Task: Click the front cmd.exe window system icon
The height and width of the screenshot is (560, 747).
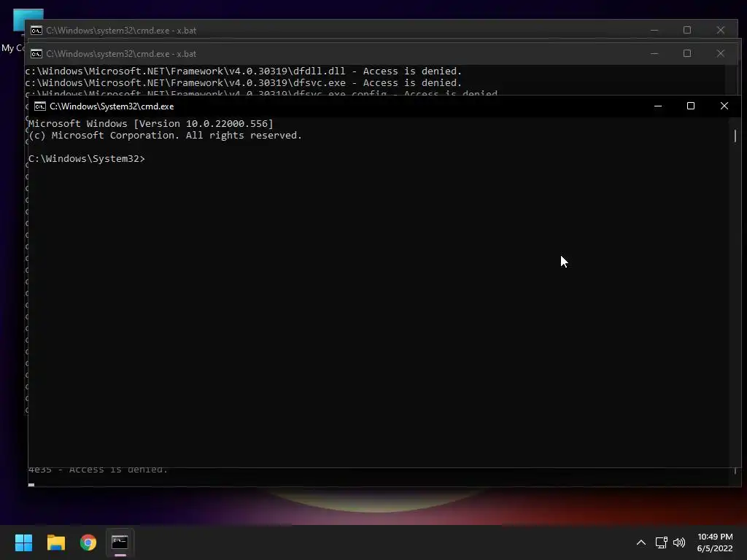Action: 40,106
